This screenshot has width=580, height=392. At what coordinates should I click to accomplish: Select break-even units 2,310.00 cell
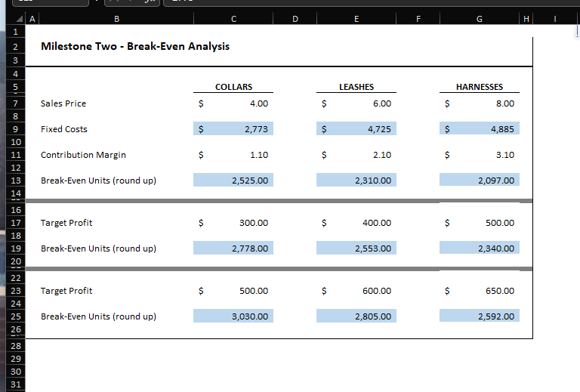(356, 180)
